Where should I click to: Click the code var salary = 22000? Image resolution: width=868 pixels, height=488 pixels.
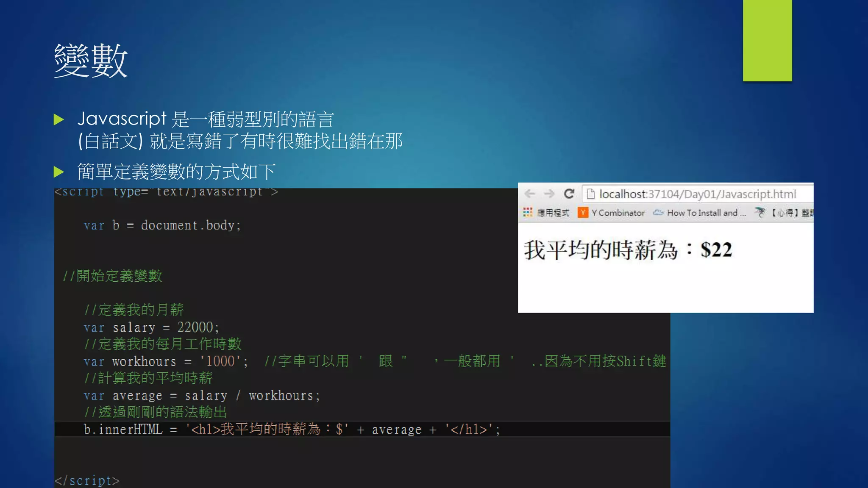[151, 327]
